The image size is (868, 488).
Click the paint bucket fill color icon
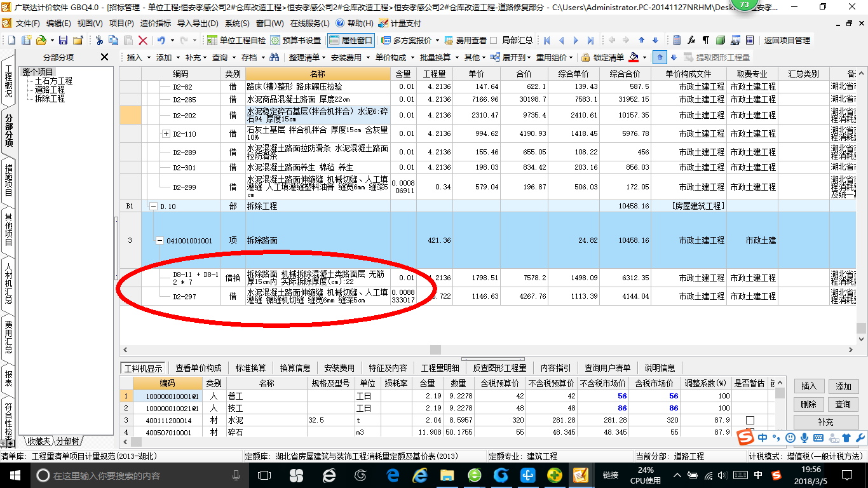[x=634, y=57]
